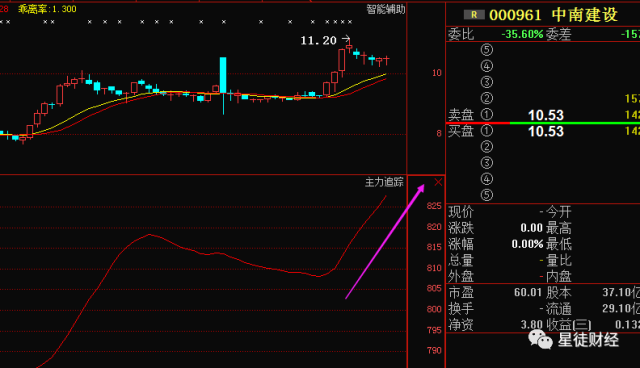Click the stock name 中南建设
The width and height of the screenshot is (640, 368).
point(584,15)
